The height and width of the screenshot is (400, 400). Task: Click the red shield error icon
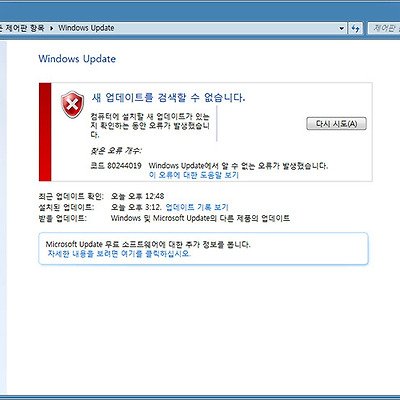click(x=72, y=104)
